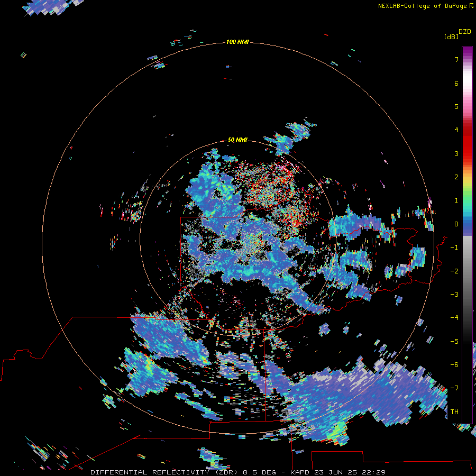476x476 pixels.
Task: Click the -6 dB value on color scale
Action: (x=454, y=365)
